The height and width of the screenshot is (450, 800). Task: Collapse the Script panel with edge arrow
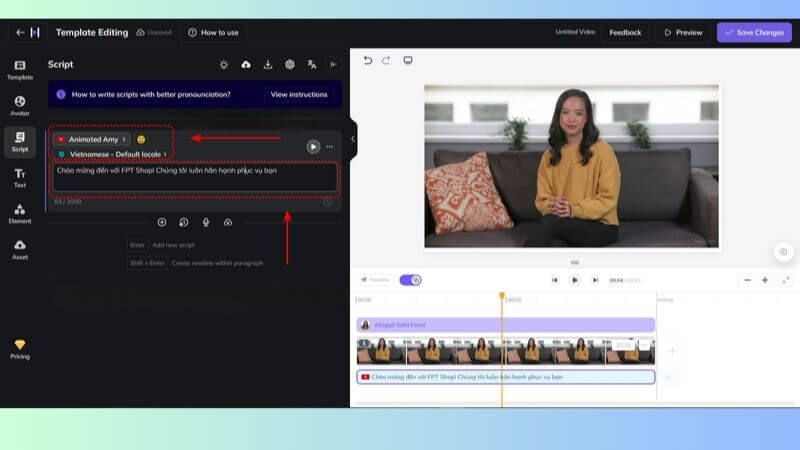coord(352,139)
